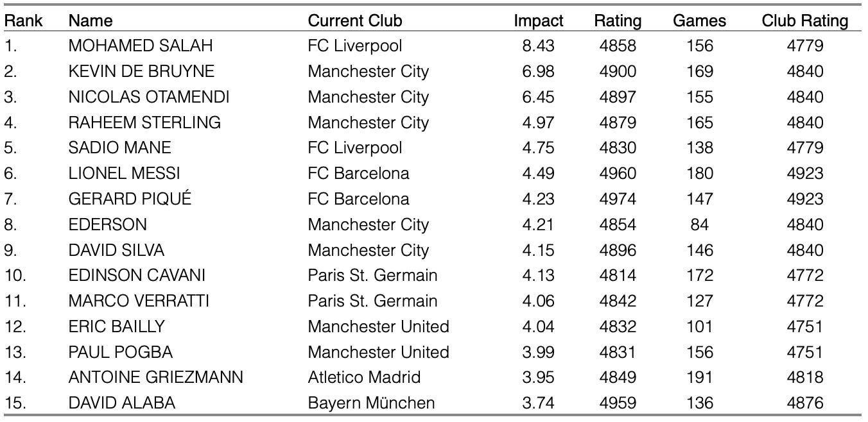Image resolution: width=868 pixels, height=422 pixels.
Task: Click club rating 4876
Action: 804,403
